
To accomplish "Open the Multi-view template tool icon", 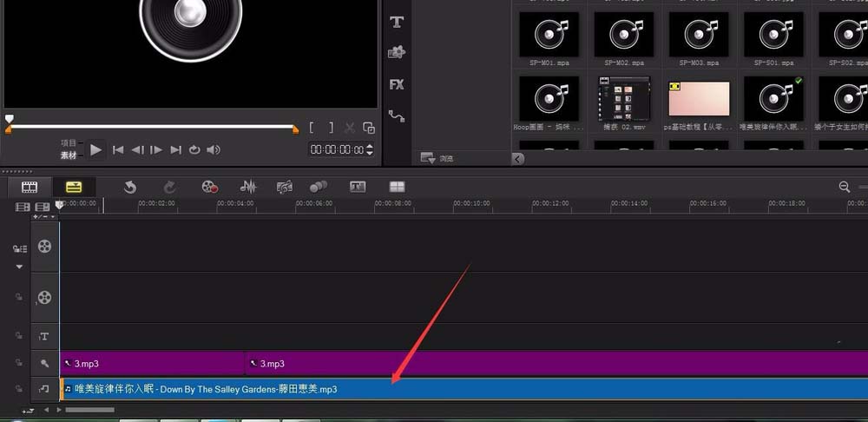I will click(x=397, y=188).
